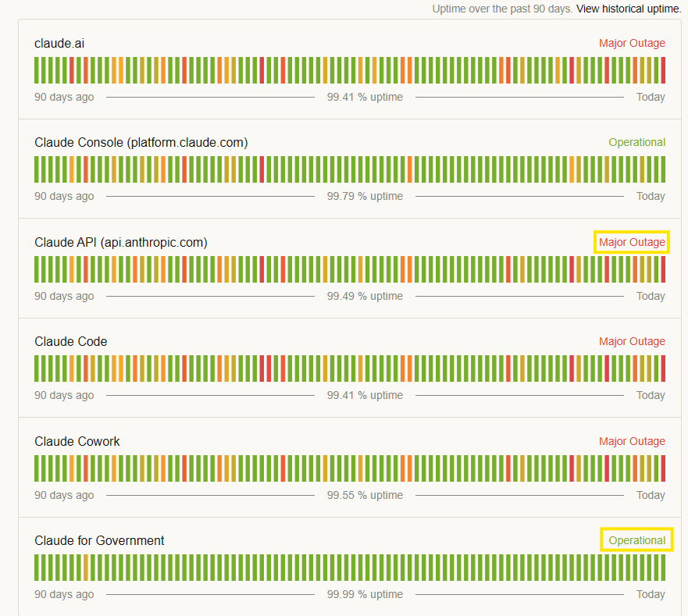This screenshot has height=616, width=688.
Task: Click 'Today' label under claude.ai chart
Action: pos(651,97)
